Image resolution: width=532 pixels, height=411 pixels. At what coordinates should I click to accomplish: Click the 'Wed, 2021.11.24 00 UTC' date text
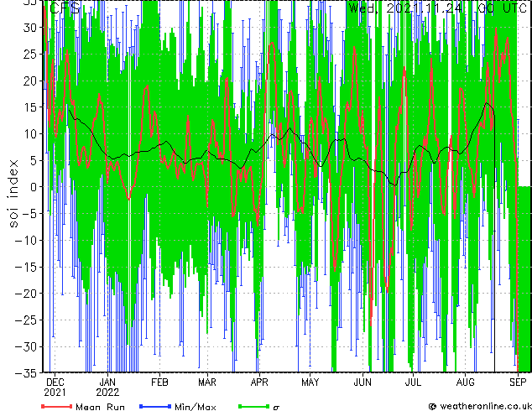point(438,8)
